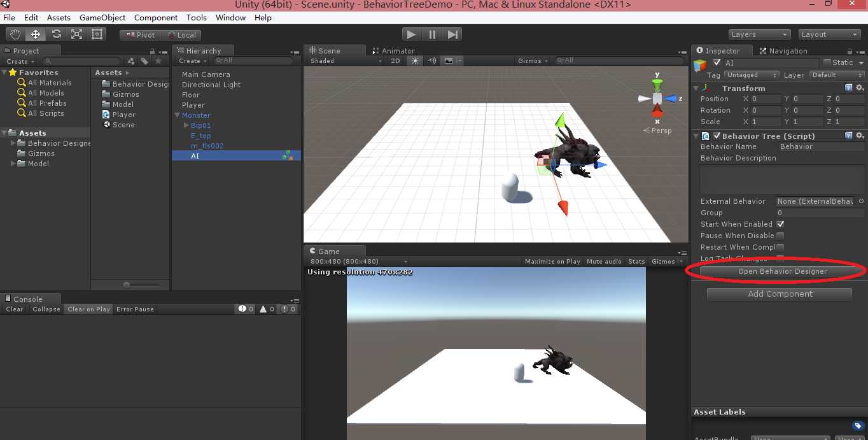This screenshot has width=868, height=440.
Task: Toggle Maximize on Play
Action: pos(552,261)
